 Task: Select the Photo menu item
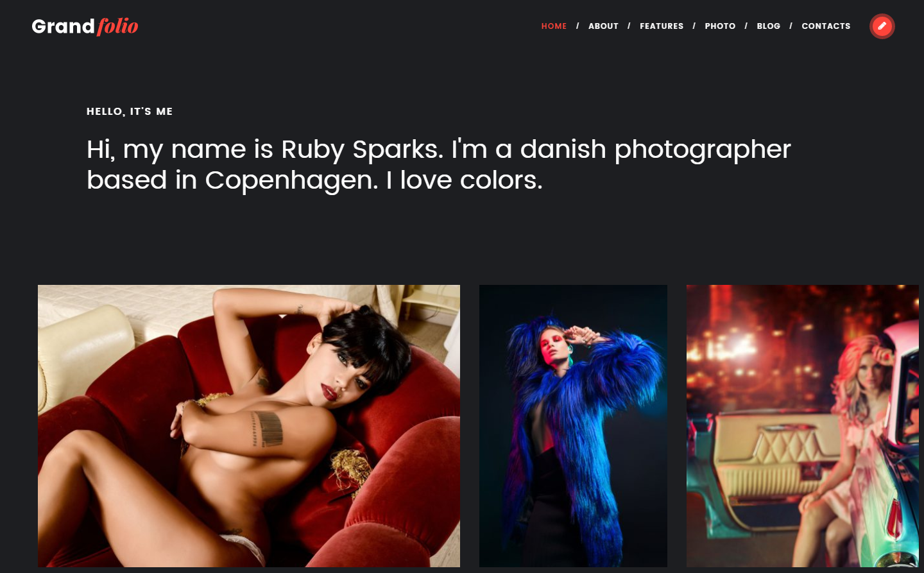[720, 26]
